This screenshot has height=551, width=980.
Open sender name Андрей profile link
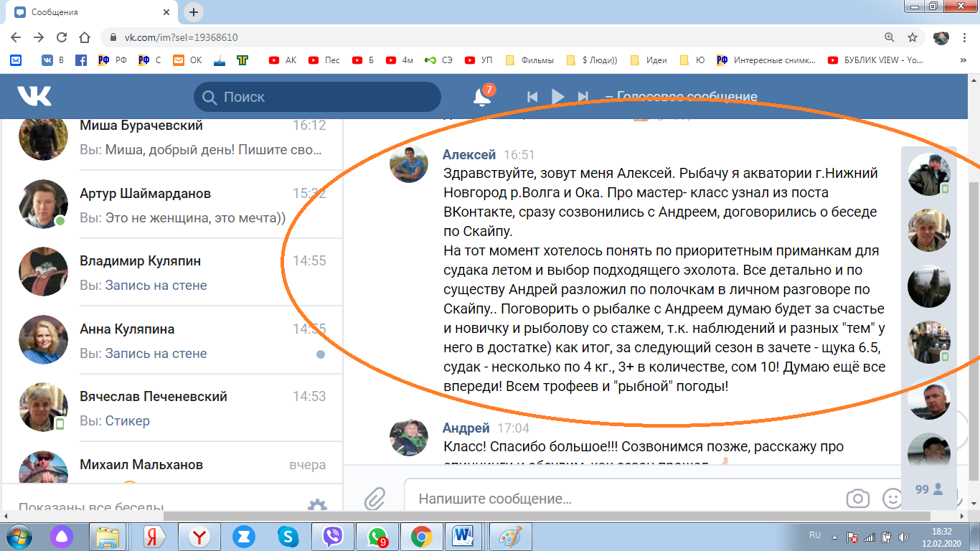tap(466, 428)
